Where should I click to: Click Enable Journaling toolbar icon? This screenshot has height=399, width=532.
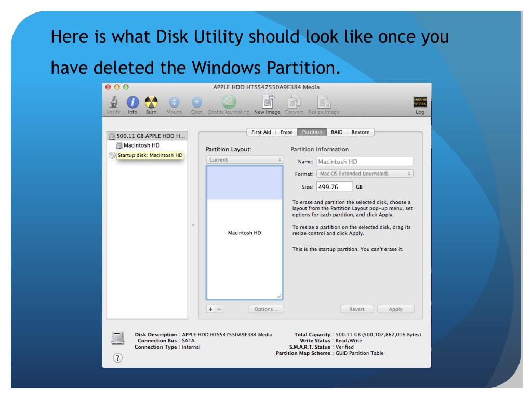[229, 101]
